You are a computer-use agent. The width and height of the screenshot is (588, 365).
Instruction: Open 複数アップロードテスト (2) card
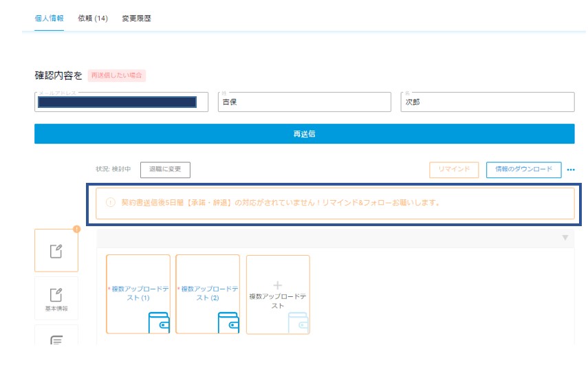[x=208, y=294]
